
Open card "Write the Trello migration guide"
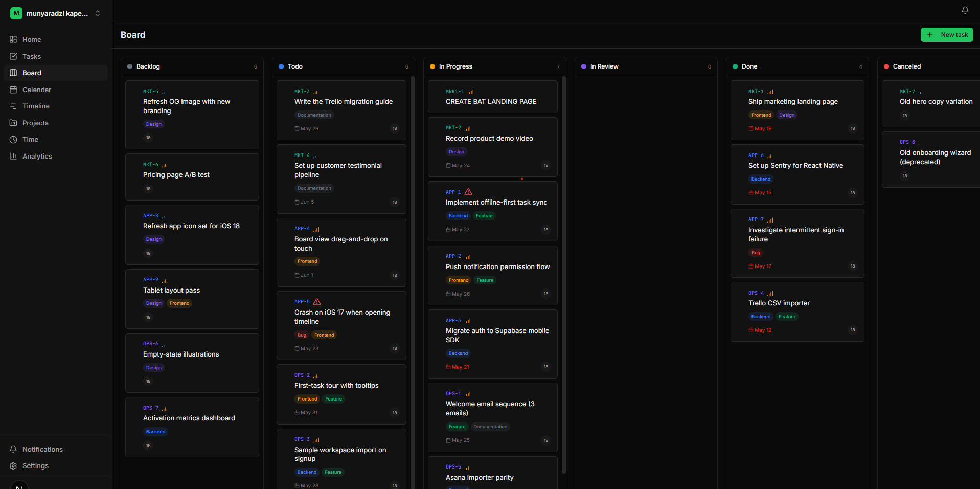[341, 110]
